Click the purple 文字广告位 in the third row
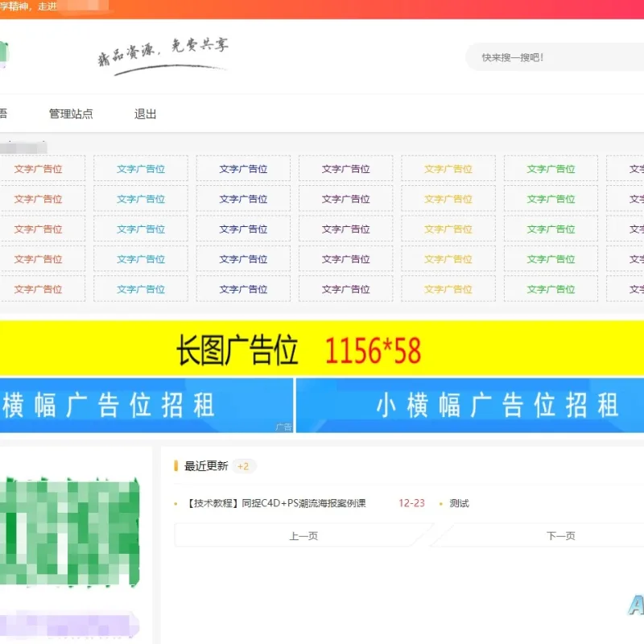This screenshot has height=644, width=644. [346, 229]
